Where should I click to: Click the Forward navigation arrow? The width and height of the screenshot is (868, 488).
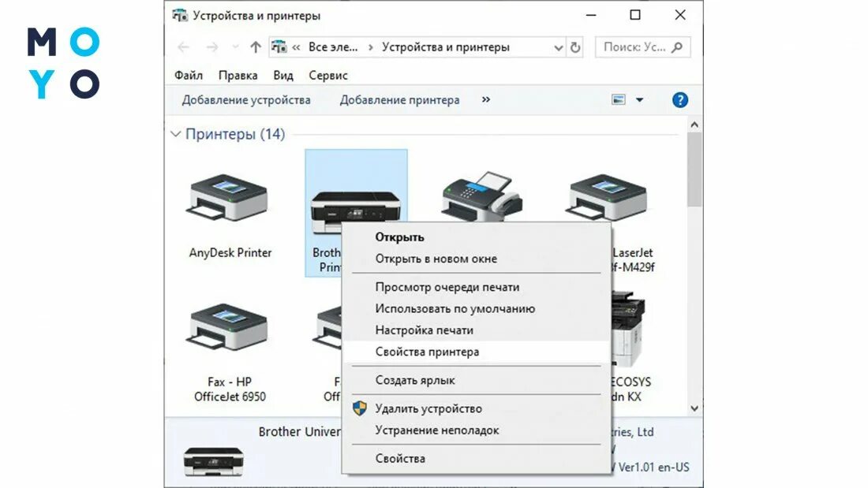click(x=211, y=47)
